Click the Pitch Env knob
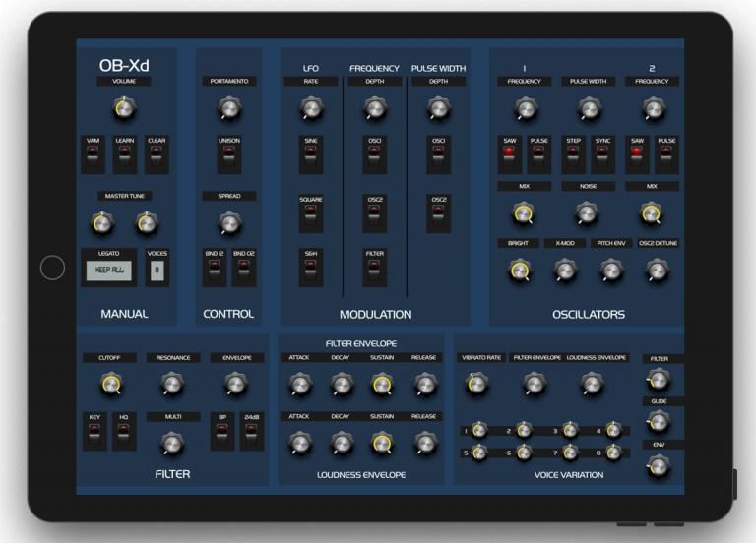This screenshot has height=543, width=756. coord(611,271)
